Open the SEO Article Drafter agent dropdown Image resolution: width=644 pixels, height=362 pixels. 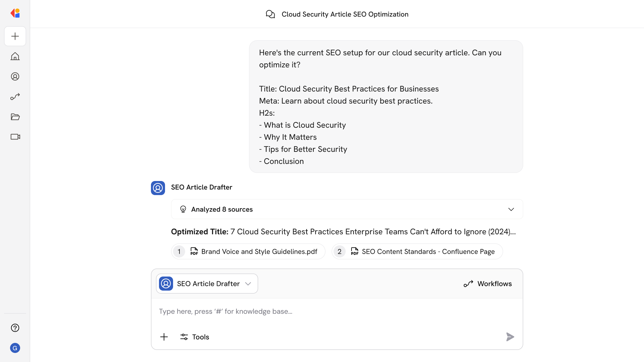(x=248, y=283)
